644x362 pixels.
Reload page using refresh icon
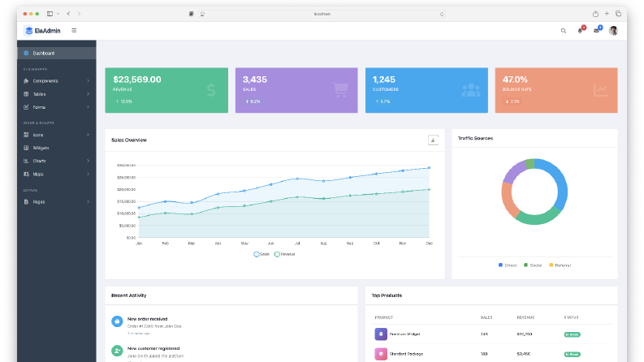click(x=442, y=14)
